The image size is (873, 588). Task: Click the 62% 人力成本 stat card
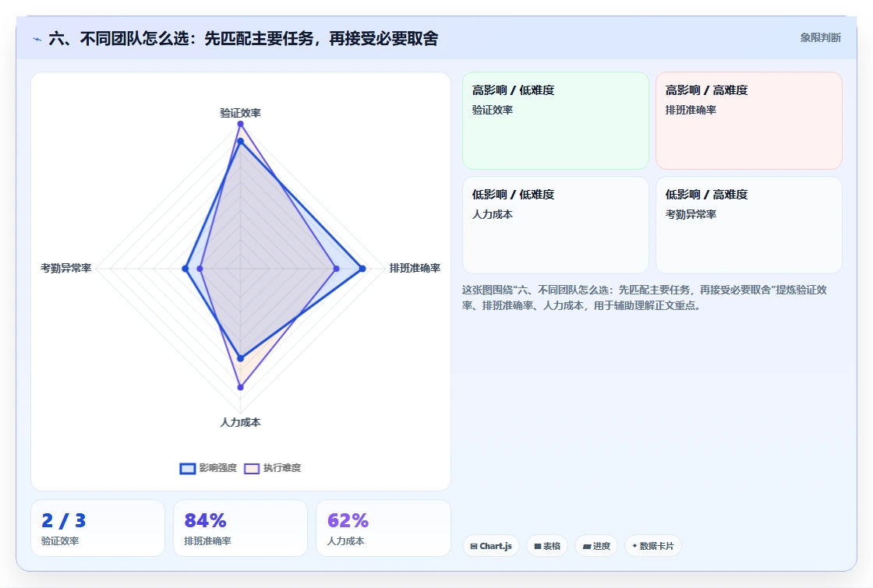[383, 528]
